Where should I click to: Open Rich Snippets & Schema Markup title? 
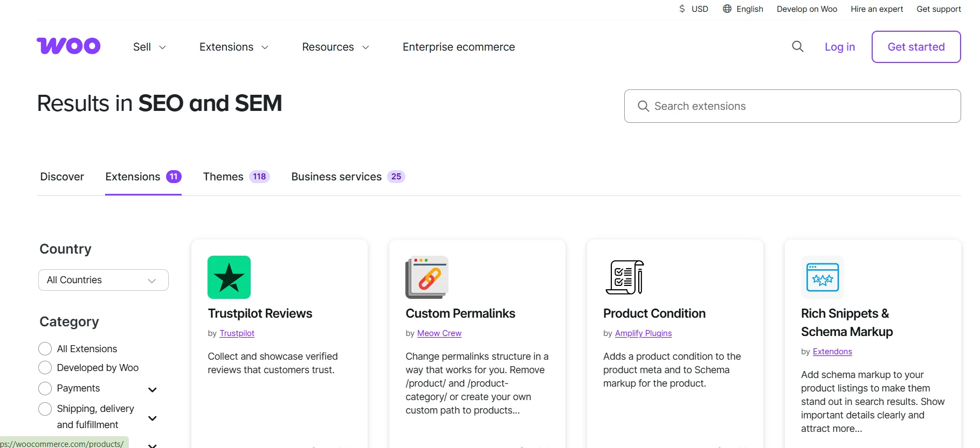pyautogui.click(x=847, y=323)
